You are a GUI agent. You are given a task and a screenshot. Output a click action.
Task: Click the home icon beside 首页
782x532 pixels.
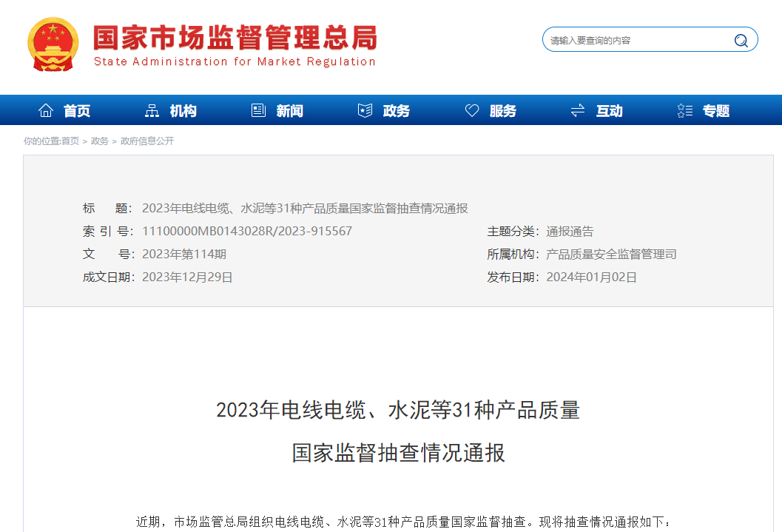(46, 110)
